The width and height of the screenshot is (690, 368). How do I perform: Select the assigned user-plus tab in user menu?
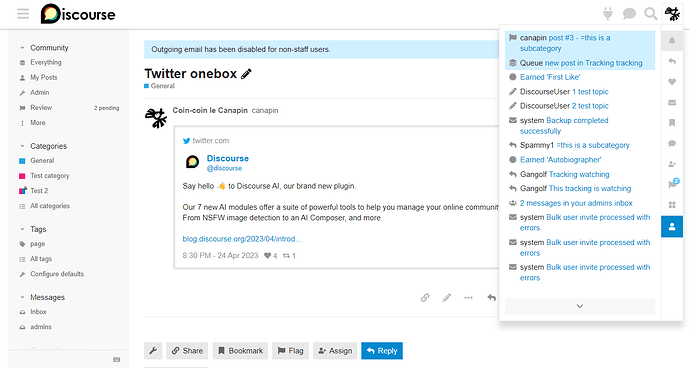(x=672, y=164)
